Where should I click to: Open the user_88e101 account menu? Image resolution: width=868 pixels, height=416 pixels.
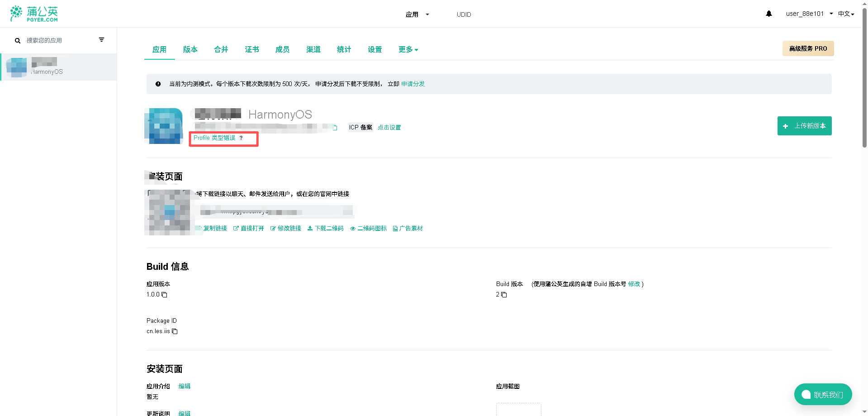click(809, 14)
